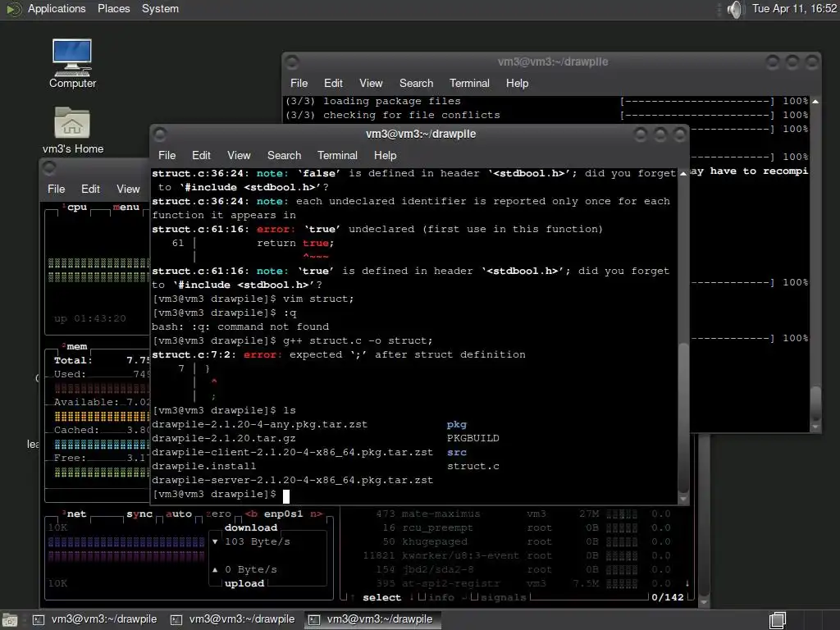This screenshot has width=840, height=630.
Task: Click 'drawpile.install' in ls output
Action: [x=204, y=466]
